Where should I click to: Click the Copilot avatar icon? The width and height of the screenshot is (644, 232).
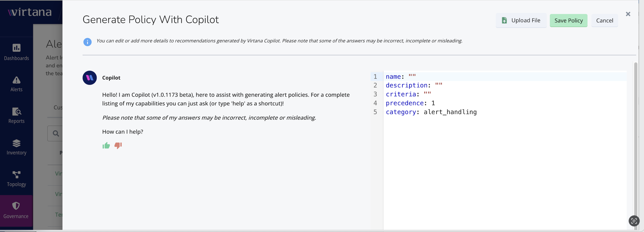(89, 78)
